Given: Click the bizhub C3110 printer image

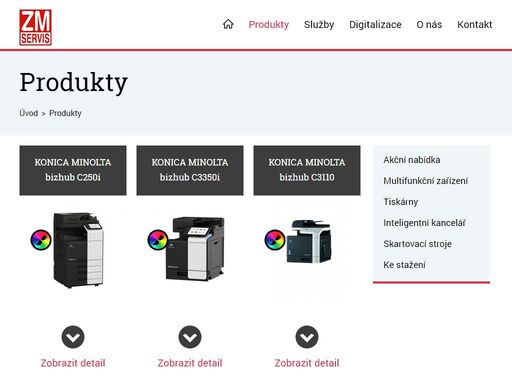Looking at the screenshot, I should coord(309,241).
